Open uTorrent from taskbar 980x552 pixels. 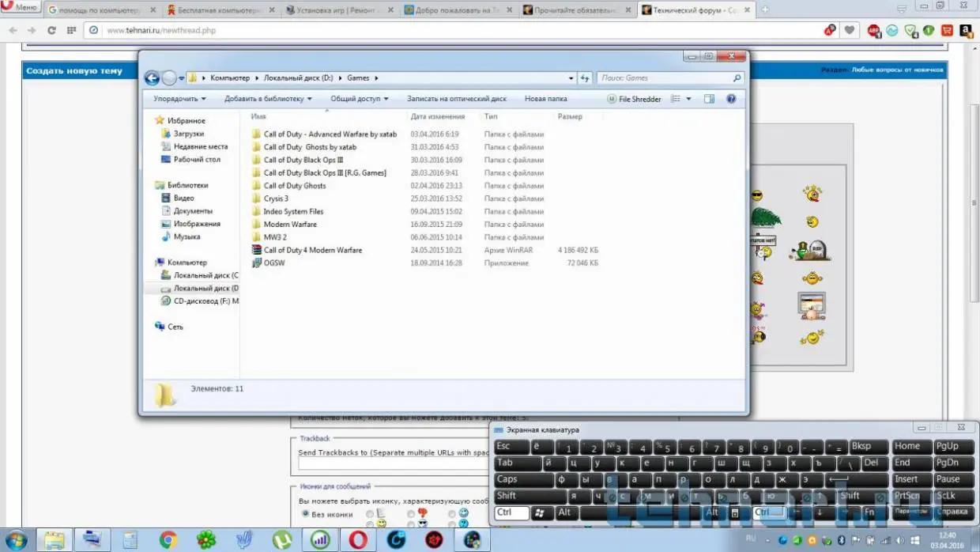(x=281, y=540)
